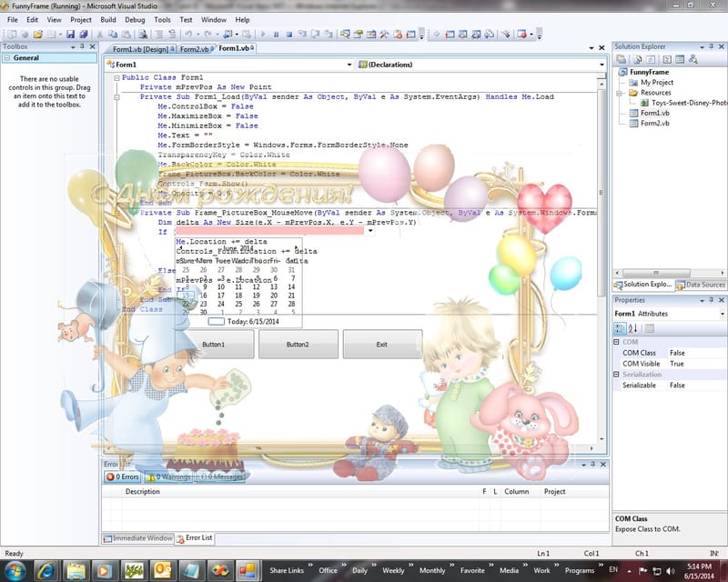Switch to the Immediate Window tab
This screenshot has height=582, width=728.
pos(138,538)
